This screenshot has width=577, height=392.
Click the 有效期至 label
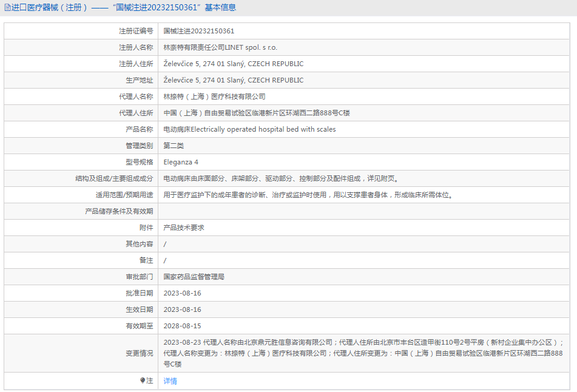coord(139,326)
